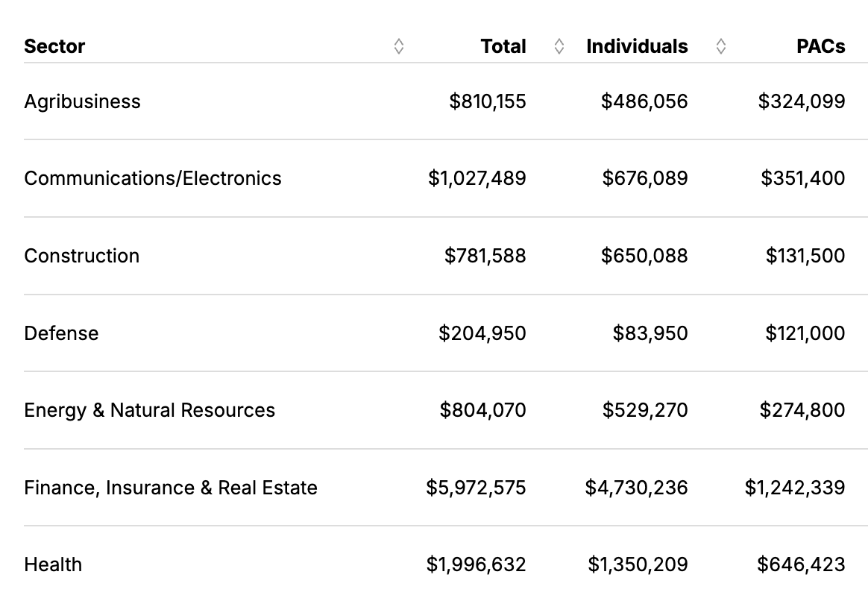Select Agribusiness total of $810,155
The height and width of the screenshot is (598, 868).
[487, 101]
